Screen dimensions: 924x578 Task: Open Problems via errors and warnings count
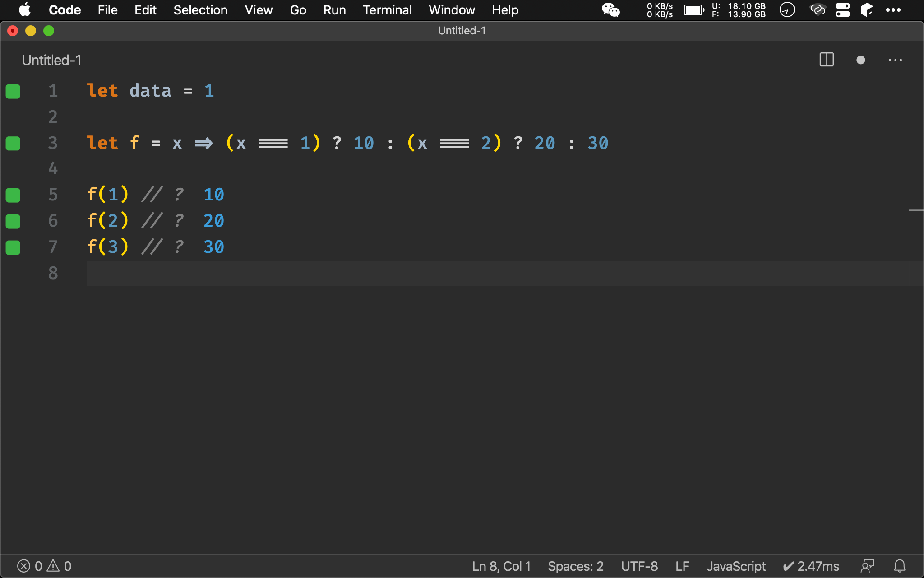(x=44, y=566)
